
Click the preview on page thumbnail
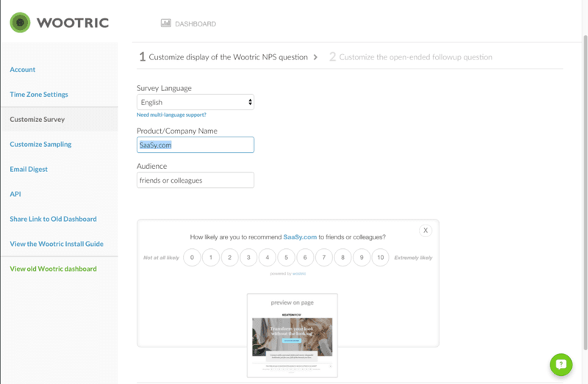coord(292,335)
